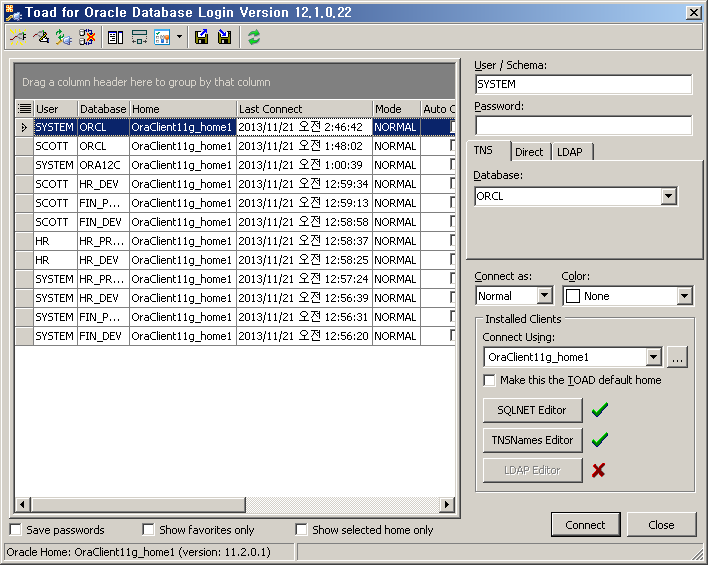Click the column chooser icon in grid header

coord(24,108)
